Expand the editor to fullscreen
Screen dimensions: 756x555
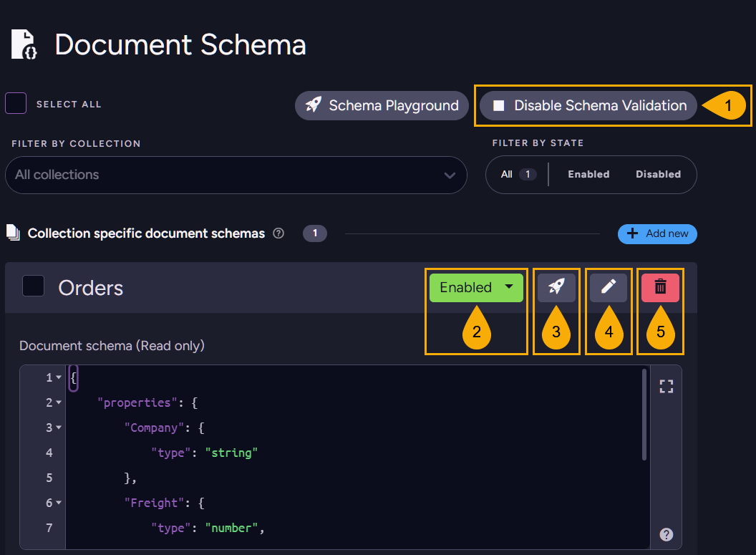(x=666, y=386)
